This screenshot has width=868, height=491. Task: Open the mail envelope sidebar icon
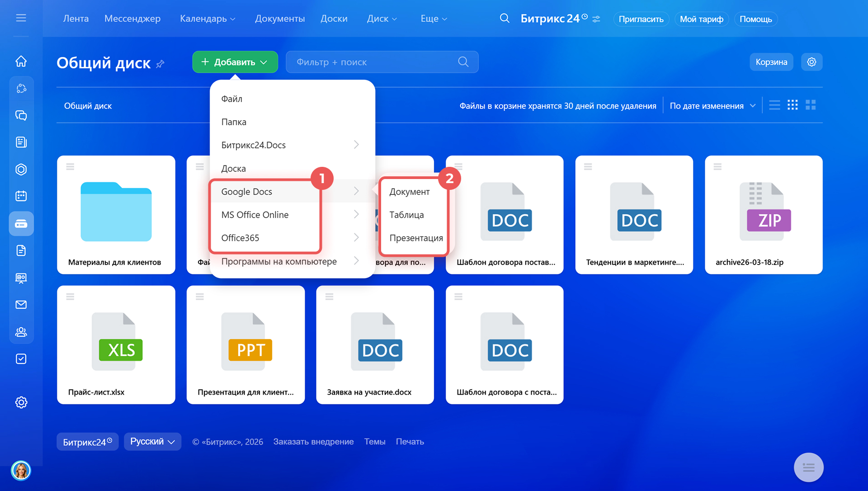[21, 305]
